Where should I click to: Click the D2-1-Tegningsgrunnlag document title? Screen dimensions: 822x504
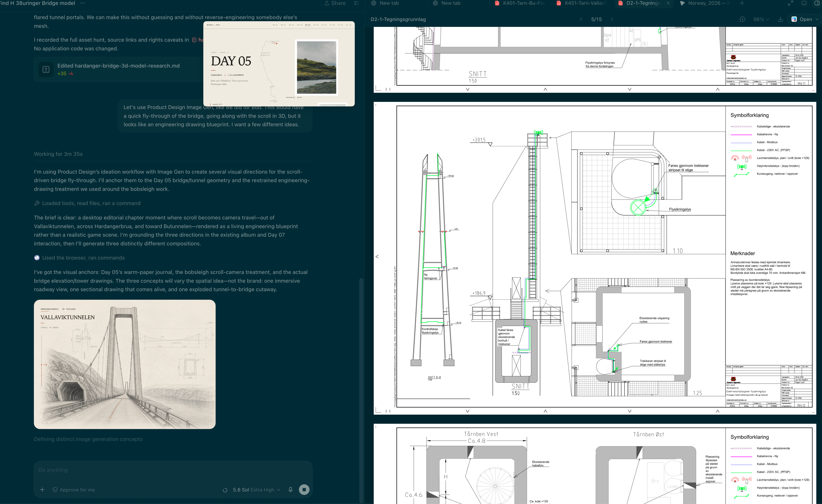398,19
